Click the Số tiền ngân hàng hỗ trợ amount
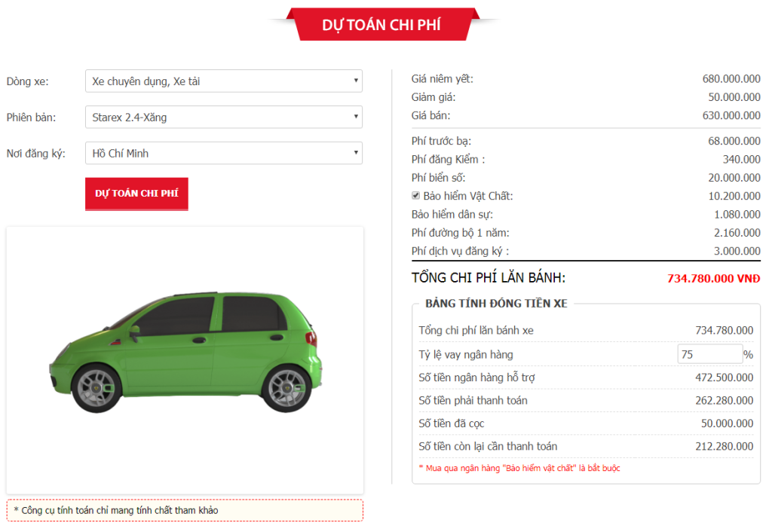Screen dimensions: 772x532 point(725,378)
